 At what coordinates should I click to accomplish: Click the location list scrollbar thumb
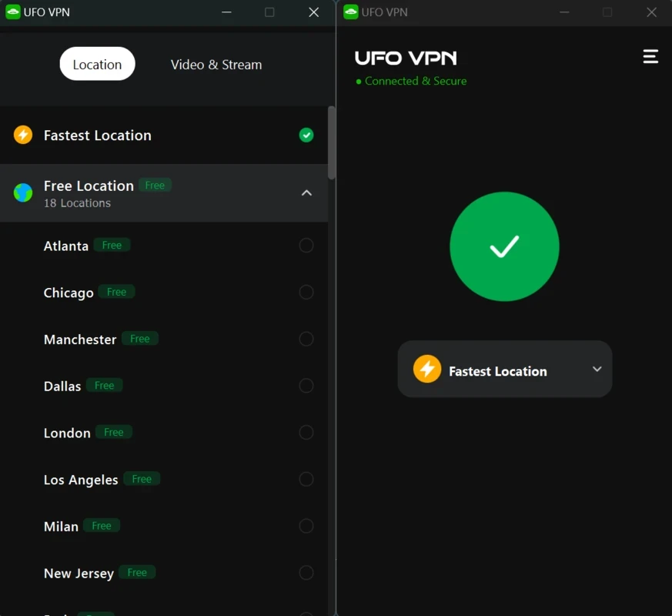[x=331, y=142]
